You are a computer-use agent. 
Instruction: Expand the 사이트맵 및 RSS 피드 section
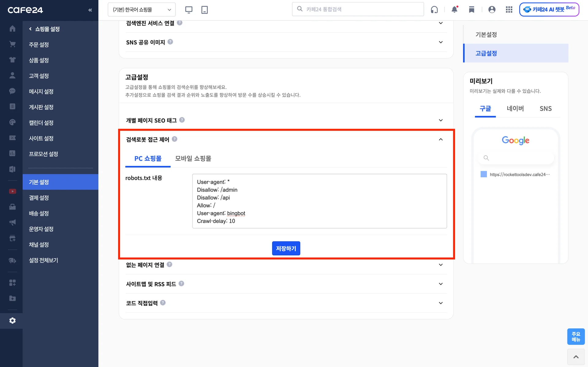441,284
